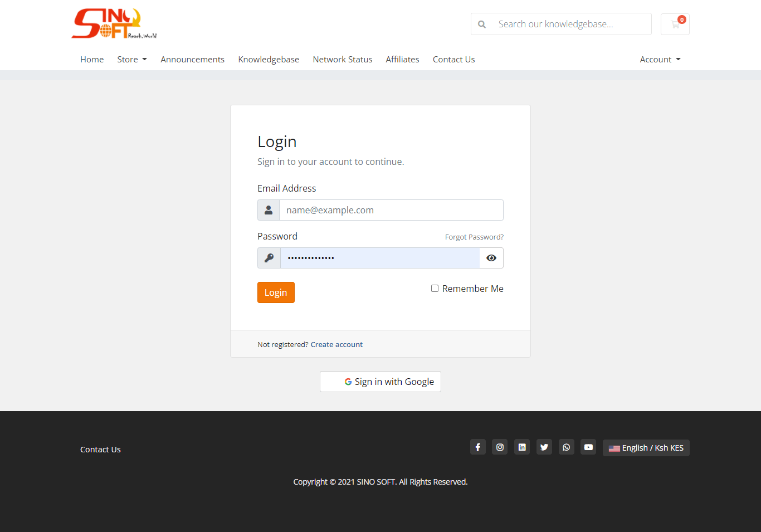Viewport: 761px width, 532px height.
Task: Open the Instagram social link
Action: pos(500,447)
